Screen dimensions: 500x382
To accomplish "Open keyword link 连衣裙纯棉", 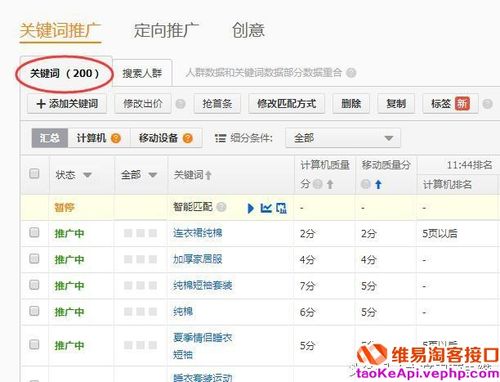I will [198, 233].
